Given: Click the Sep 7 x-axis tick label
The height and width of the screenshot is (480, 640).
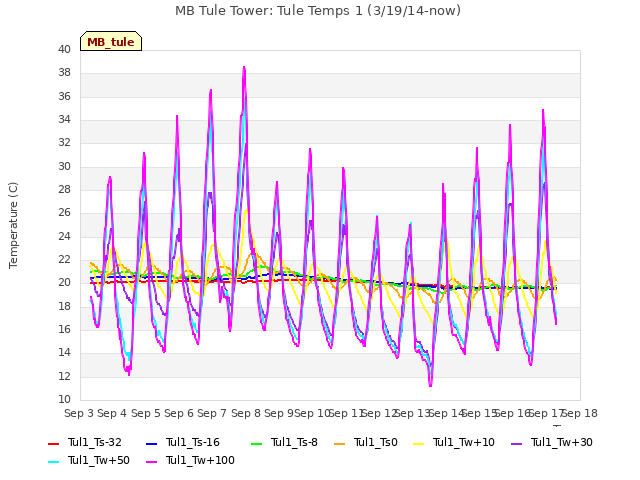Looking at the screenshot, I should point(212,413).
